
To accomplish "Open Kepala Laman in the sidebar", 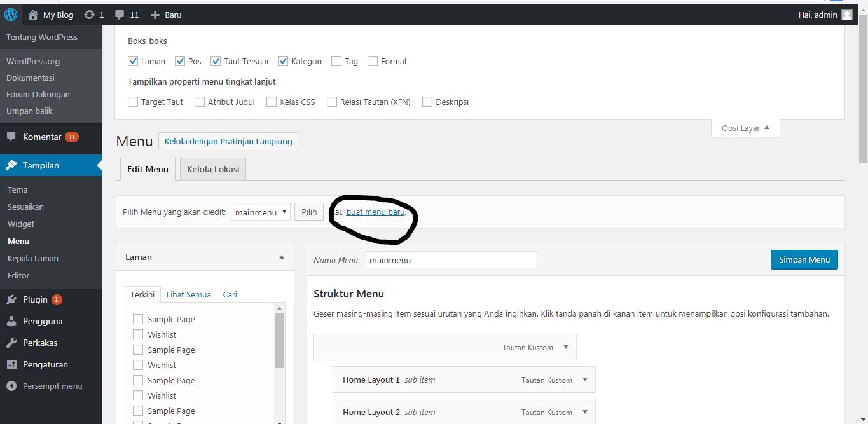I will point(33,258).
